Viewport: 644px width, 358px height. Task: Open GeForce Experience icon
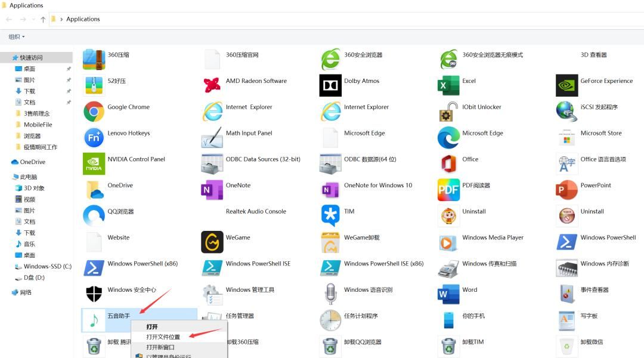tap(567, 85)
